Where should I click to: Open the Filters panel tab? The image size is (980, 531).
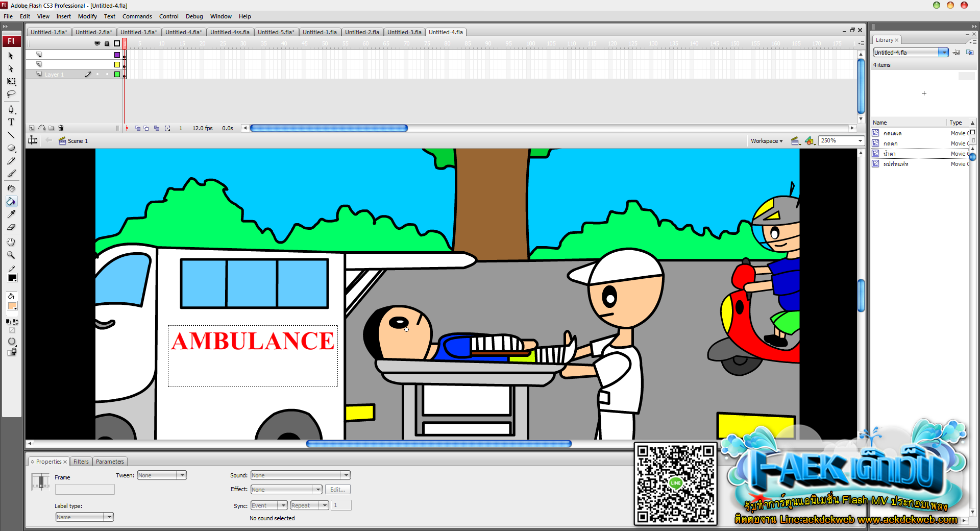coord(81,462)
